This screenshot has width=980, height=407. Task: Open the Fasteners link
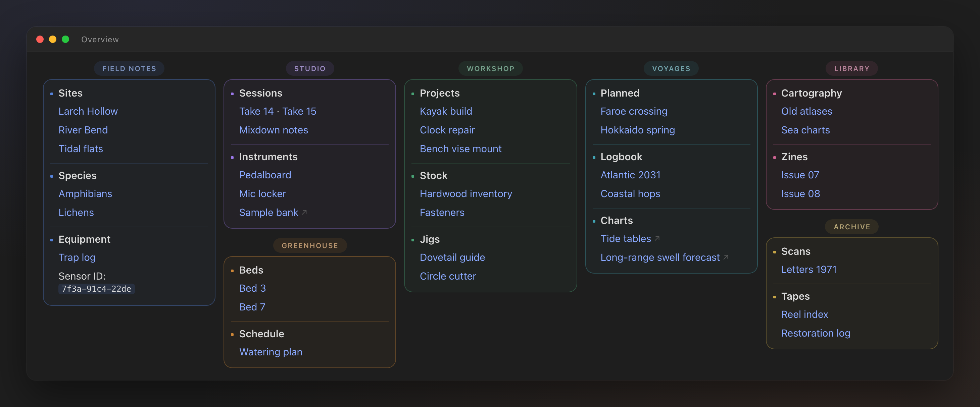click(442, 213)
